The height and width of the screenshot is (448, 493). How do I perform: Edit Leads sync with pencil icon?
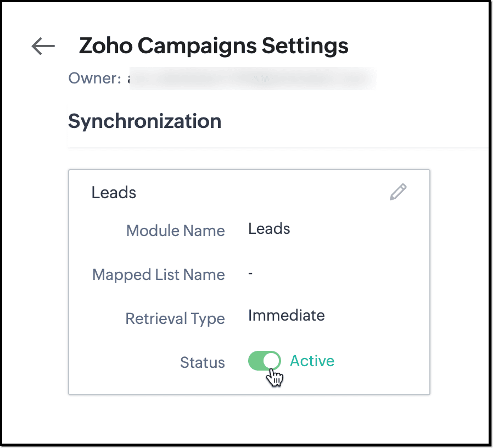pos(398,192)
